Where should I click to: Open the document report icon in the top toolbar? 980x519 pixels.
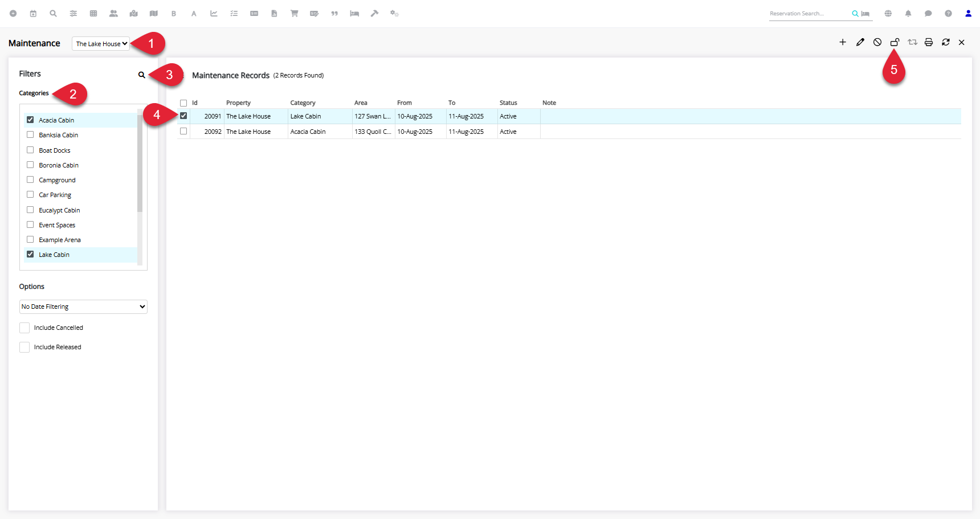pyautogui.click(x=274, y=14)
